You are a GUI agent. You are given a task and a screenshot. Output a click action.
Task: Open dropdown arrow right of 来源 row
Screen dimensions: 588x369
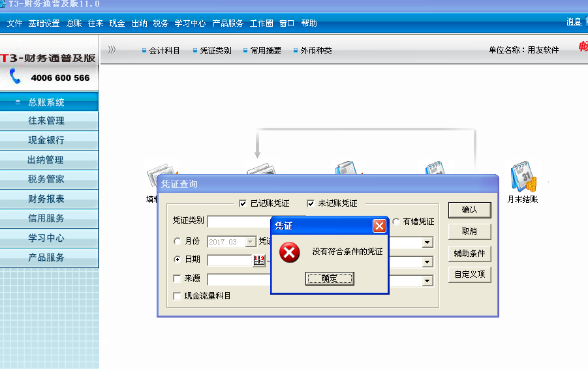[x=427, y=281]
